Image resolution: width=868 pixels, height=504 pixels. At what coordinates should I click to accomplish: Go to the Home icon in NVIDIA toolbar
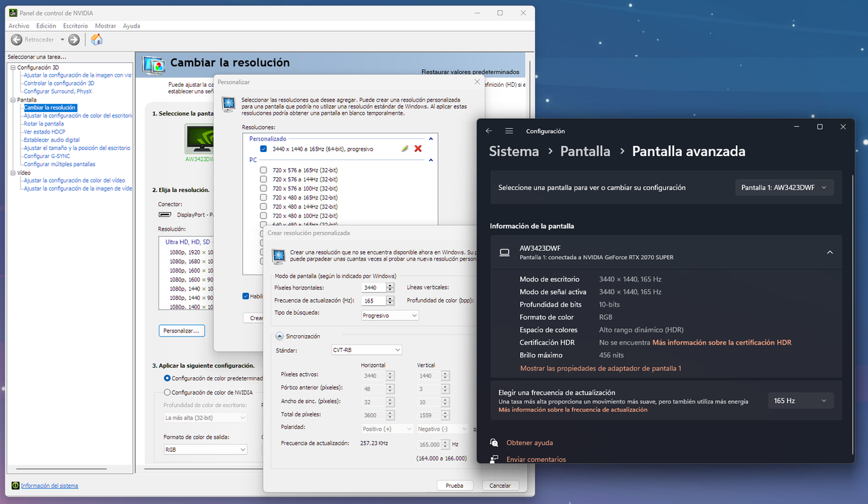[x=97, y=39]
